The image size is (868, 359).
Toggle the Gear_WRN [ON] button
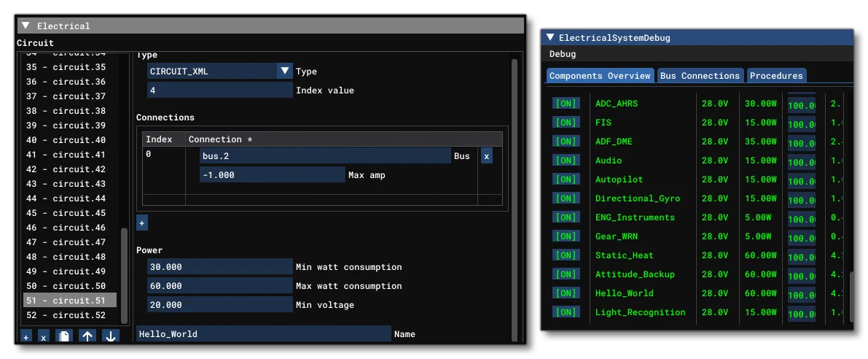566,236
